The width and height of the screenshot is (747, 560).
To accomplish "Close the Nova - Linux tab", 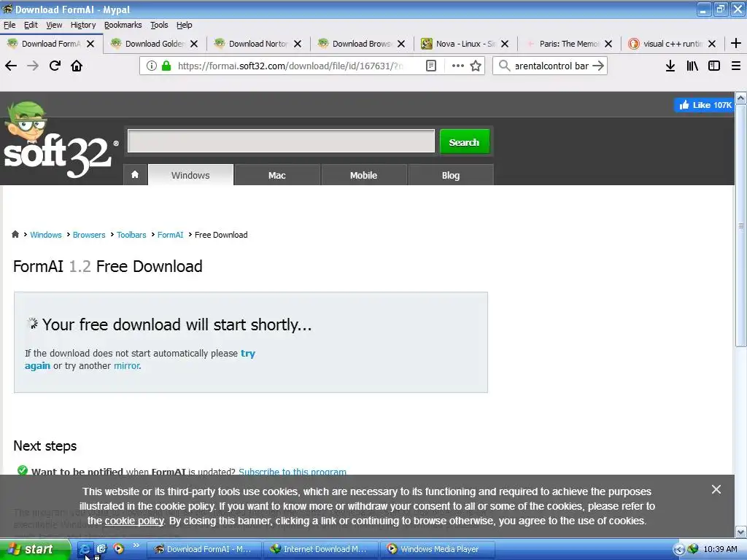I will (x=505, y=43).
